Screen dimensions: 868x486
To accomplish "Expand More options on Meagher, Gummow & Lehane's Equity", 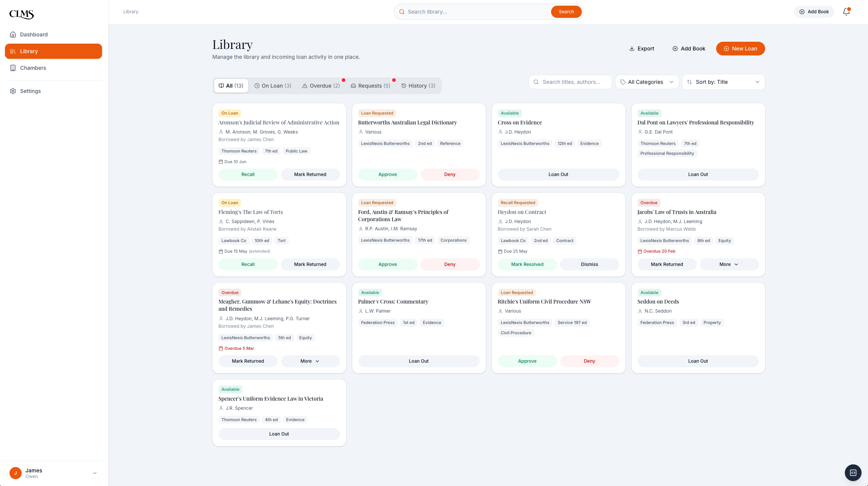I will coord(310,361).
